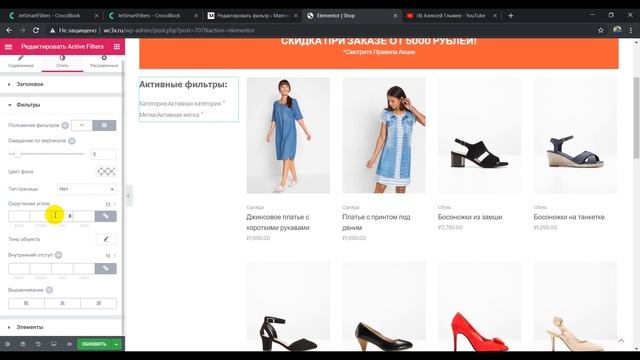Image resolution: width=640 pixels, height=360 pixels.
Task: Expand the Элементы section
Action: (x=61, y=327)
